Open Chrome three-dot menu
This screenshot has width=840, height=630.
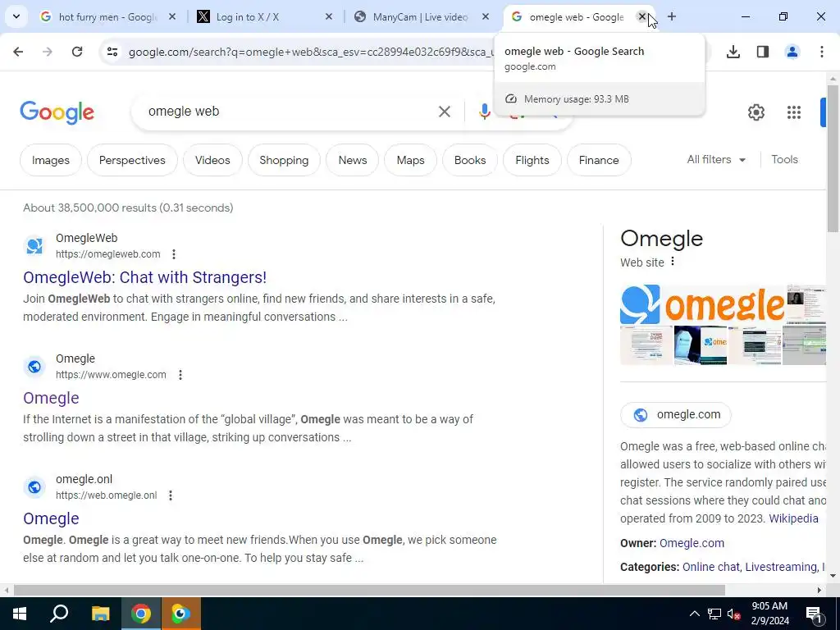click(822, 52)
